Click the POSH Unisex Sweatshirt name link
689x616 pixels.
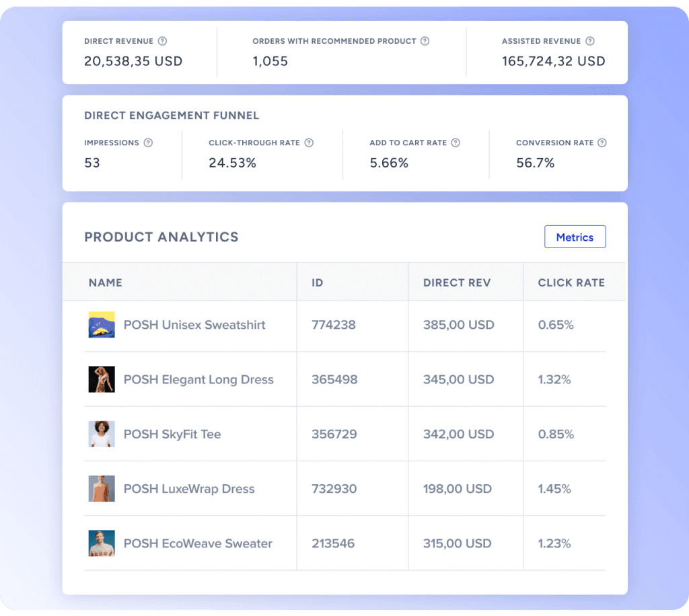click(x=194, y=325)
